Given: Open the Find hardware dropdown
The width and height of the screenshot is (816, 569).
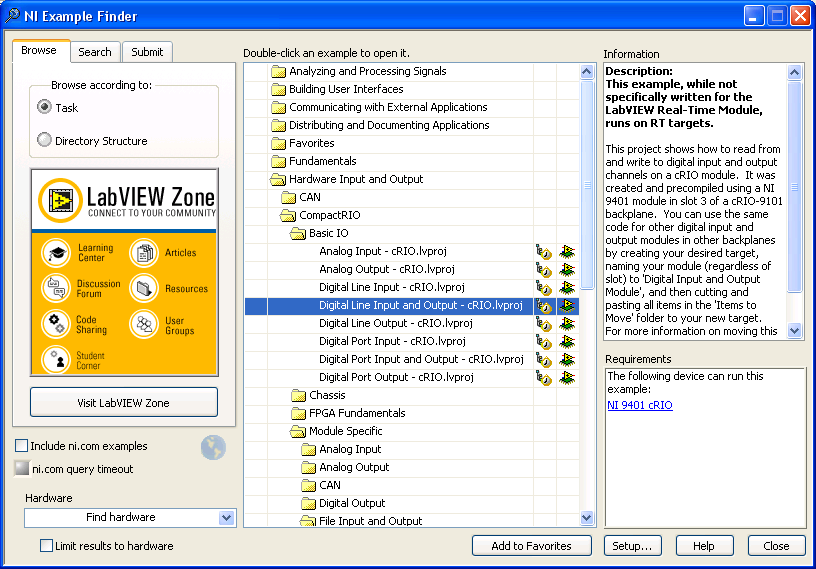Looking at the screenshot, I should (x=226, y=518).
